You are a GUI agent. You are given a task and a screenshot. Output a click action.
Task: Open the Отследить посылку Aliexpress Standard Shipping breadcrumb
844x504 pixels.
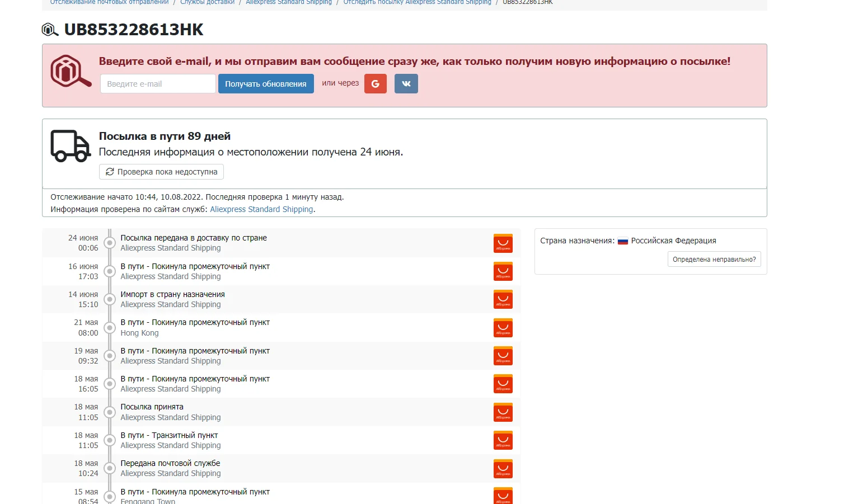(x=417, y=2)
